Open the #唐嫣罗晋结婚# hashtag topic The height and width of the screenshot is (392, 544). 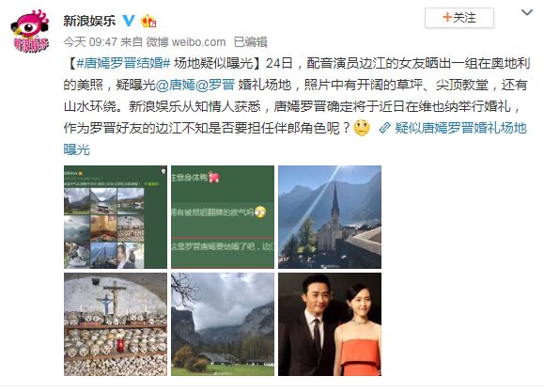(x=123, y=64)
